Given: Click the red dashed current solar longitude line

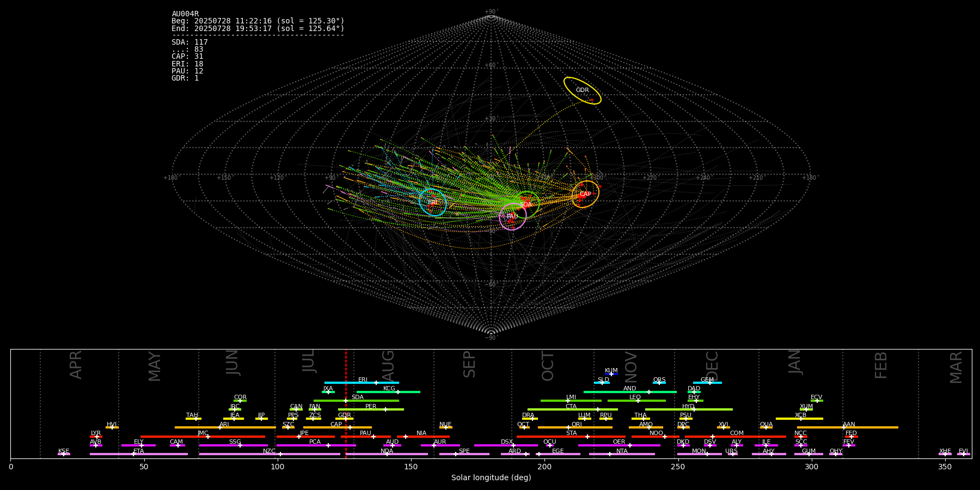Looking at the screenshot, I should [346, 403].
